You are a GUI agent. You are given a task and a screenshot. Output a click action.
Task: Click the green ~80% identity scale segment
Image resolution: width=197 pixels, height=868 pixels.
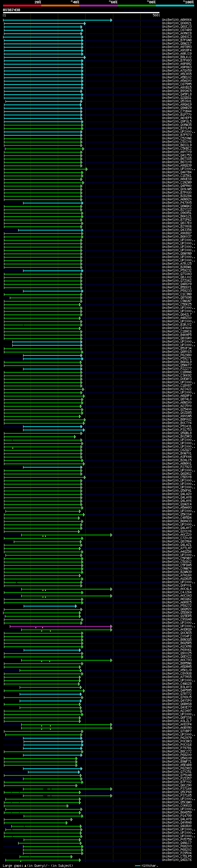[x=137, y=6]
